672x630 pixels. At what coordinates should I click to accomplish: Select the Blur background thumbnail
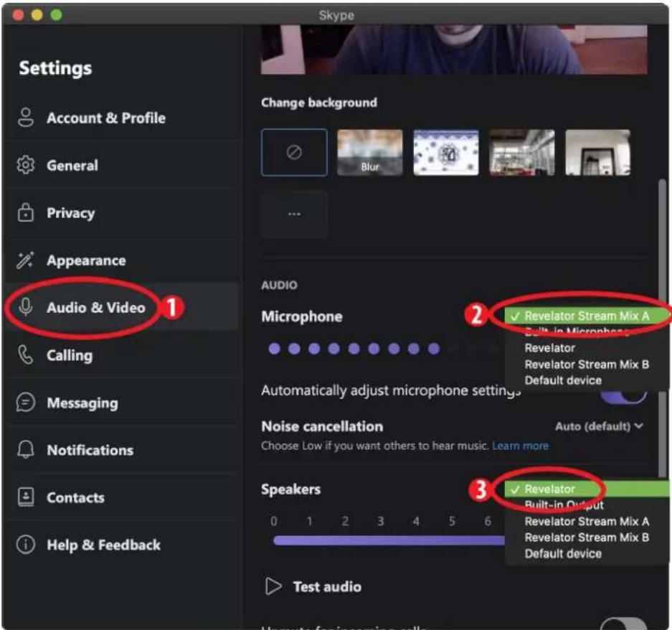(370, 152)
